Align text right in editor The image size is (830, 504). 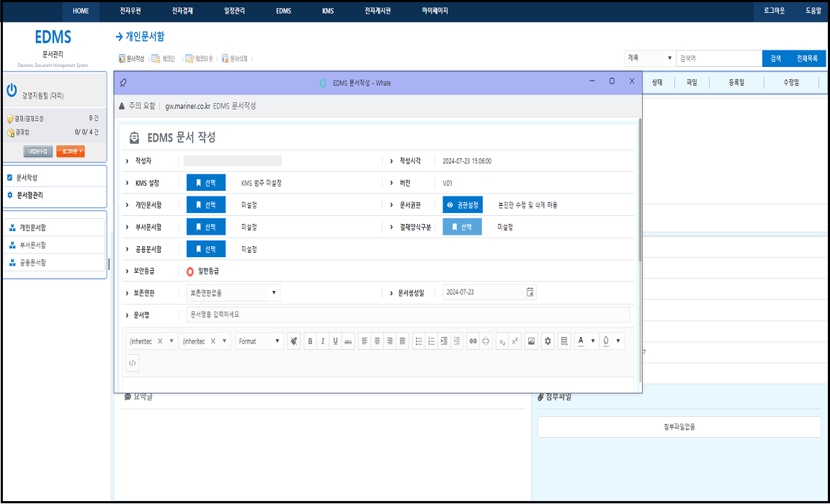(x=390, y=341)
